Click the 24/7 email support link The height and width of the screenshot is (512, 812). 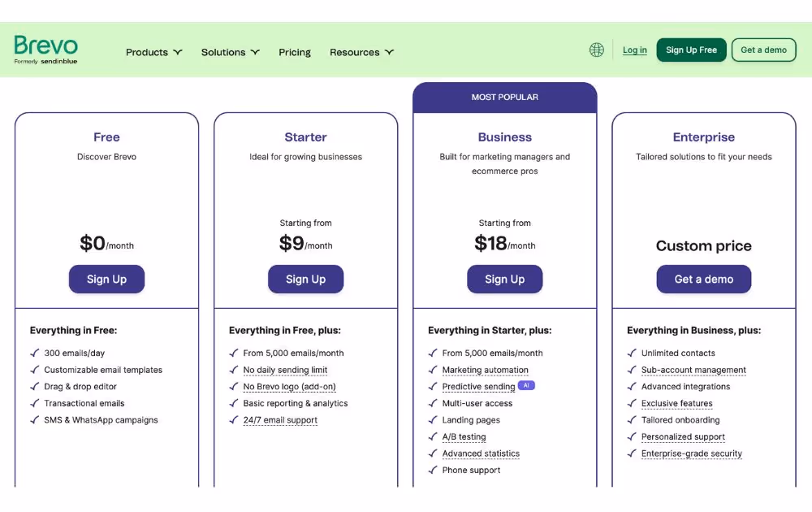pyautogui.click(x=280, y=420)
